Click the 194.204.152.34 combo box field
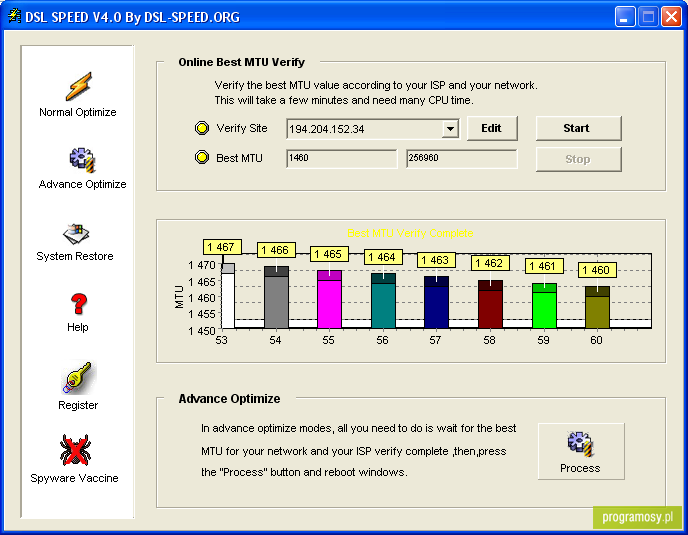The height and width of the screenshot is (535, 688). click(373, 129)
